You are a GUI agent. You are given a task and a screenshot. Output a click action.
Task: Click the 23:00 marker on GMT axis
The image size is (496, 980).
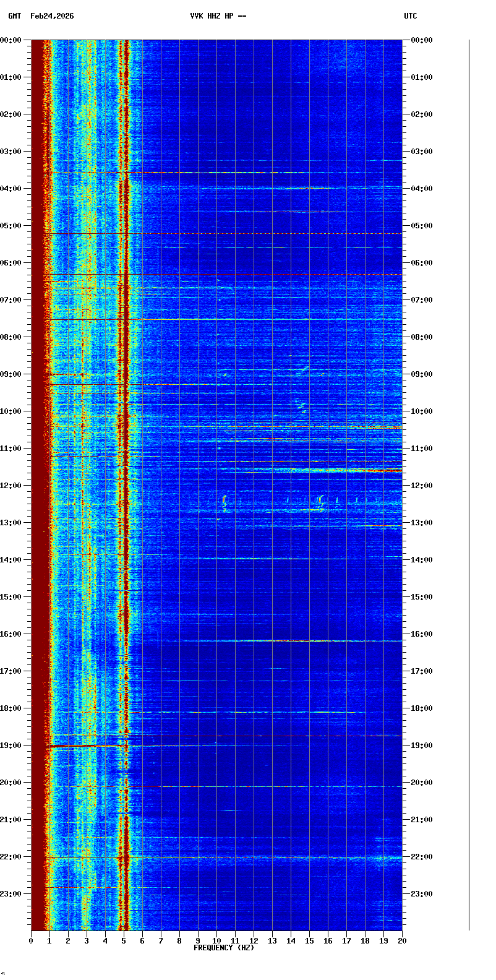click(11, 894)
